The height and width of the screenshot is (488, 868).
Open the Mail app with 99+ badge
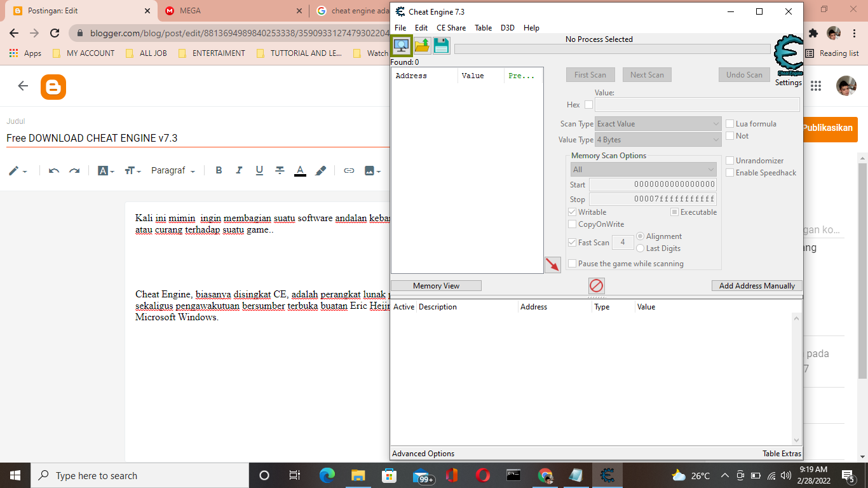[423, 476]
